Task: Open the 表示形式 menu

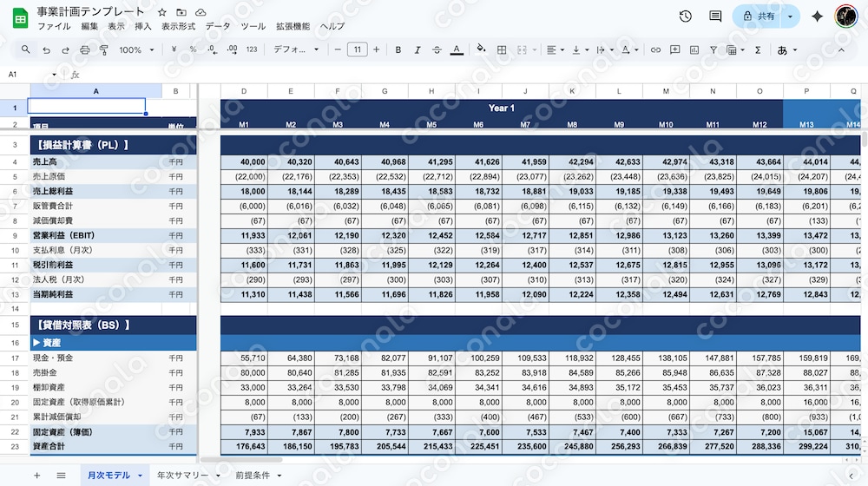Action: (x=178, y=27)
